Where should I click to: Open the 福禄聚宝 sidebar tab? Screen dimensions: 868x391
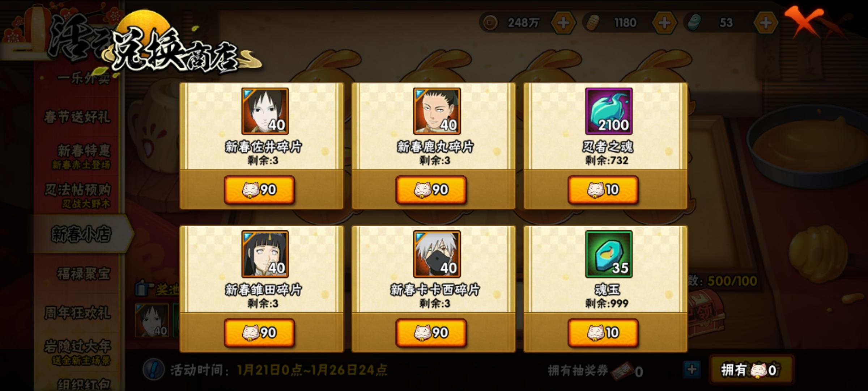click(83, 274)
